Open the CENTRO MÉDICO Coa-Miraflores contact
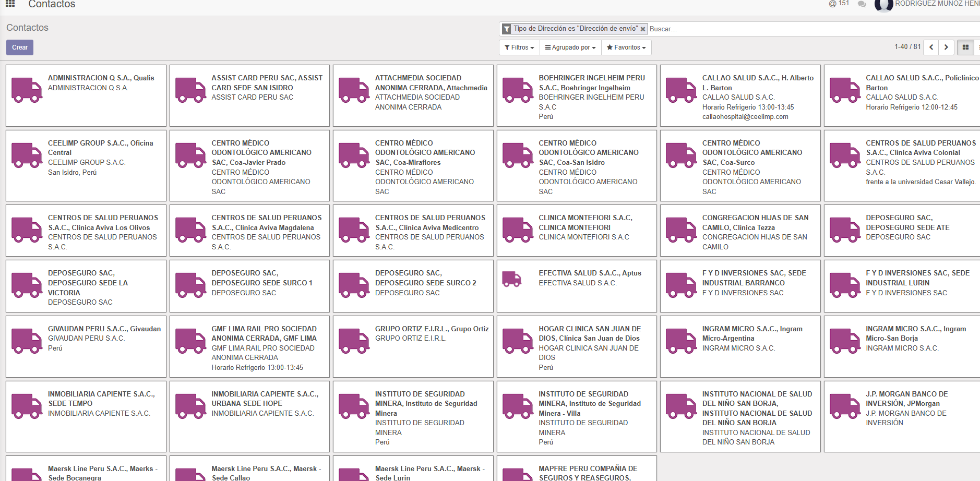Image resolution: width=980 pixels, height=481 pixels. pyautogui.click(x=413, y=165)
